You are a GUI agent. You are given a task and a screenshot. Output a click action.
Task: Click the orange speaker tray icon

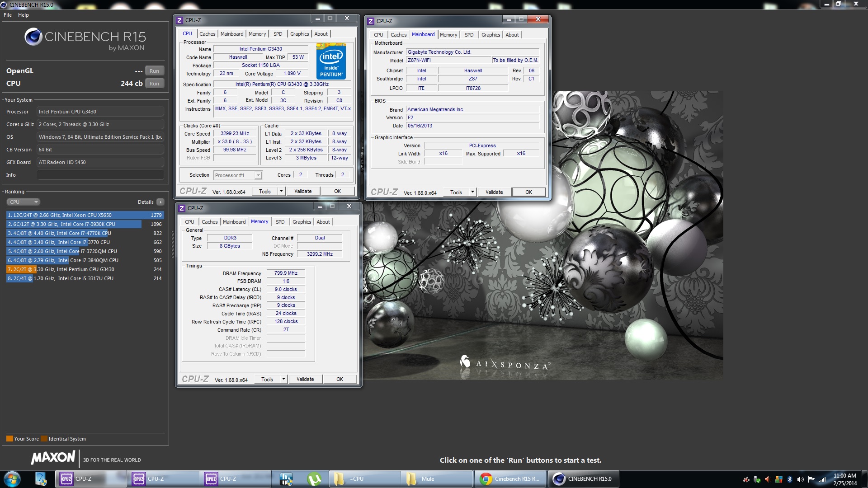(x=768, y=479)
